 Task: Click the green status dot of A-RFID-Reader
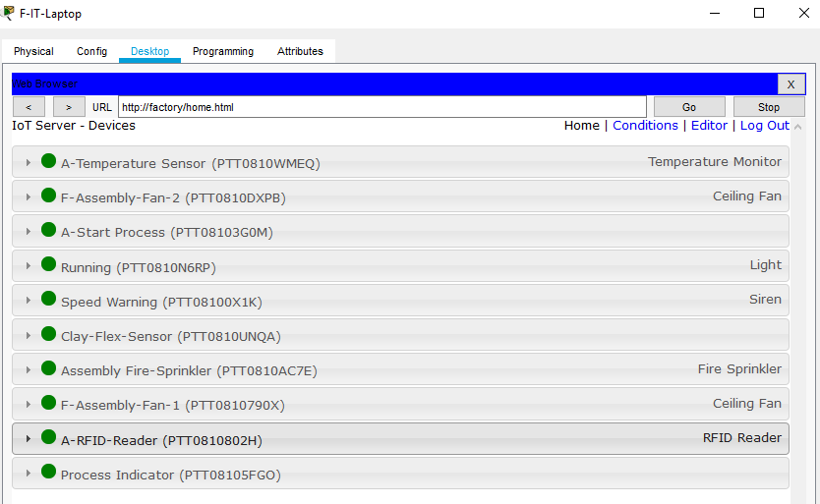click(48, 437)
